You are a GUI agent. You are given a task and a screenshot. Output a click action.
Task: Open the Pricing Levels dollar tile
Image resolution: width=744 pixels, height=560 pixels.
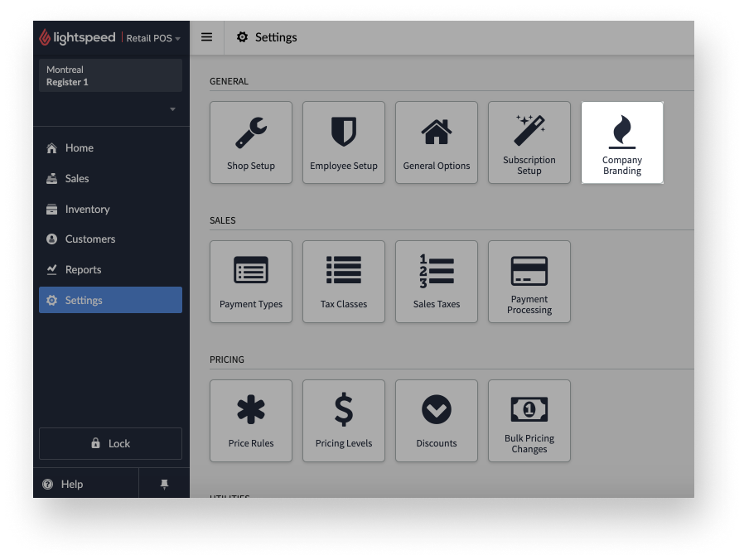[x=344, y=421]
